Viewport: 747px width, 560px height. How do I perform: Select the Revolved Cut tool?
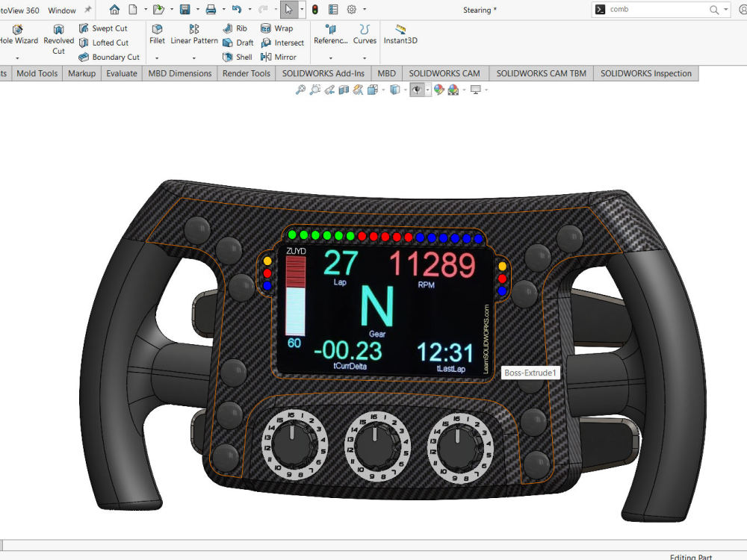58,40
